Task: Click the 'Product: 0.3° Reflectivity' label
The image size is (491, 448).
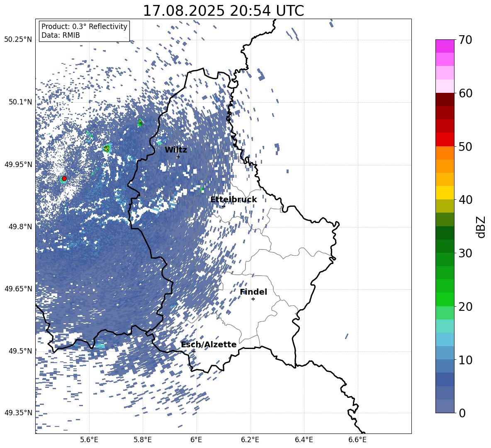Action: [84, 27]
